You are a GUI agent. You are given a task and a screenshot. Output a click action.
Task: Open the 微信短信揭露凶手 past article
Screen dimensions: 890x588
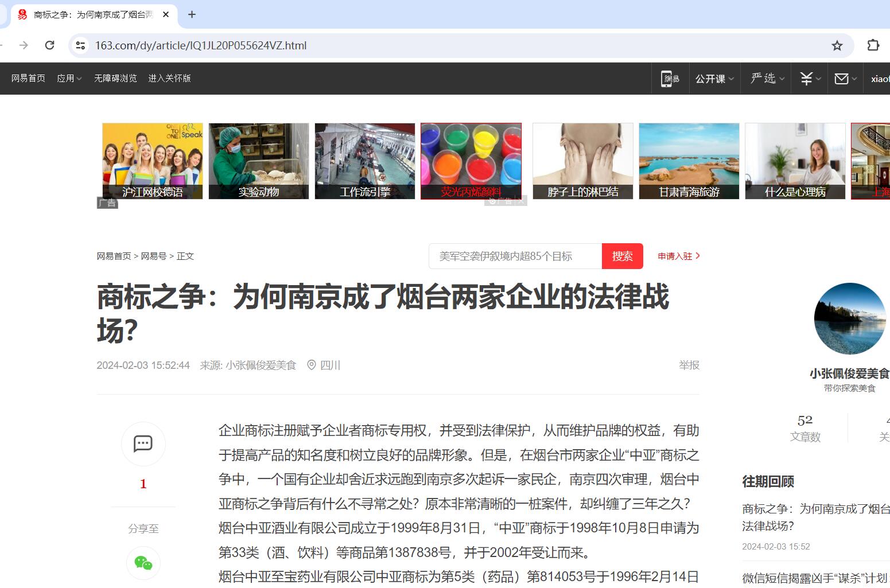tap(815, 577)
